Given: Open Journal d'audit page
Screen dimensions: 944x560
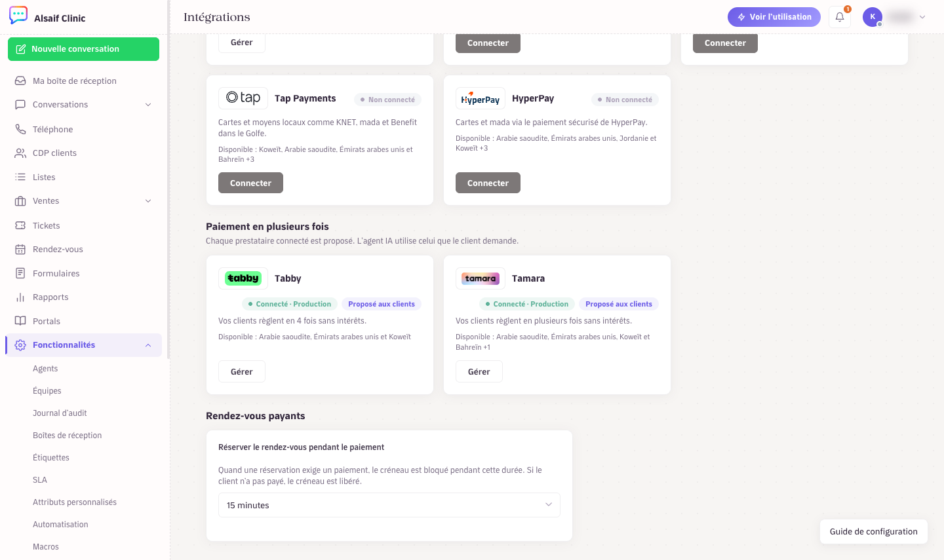Looking at the screenshot, I should pyautogui.click(x=60, y=413).
